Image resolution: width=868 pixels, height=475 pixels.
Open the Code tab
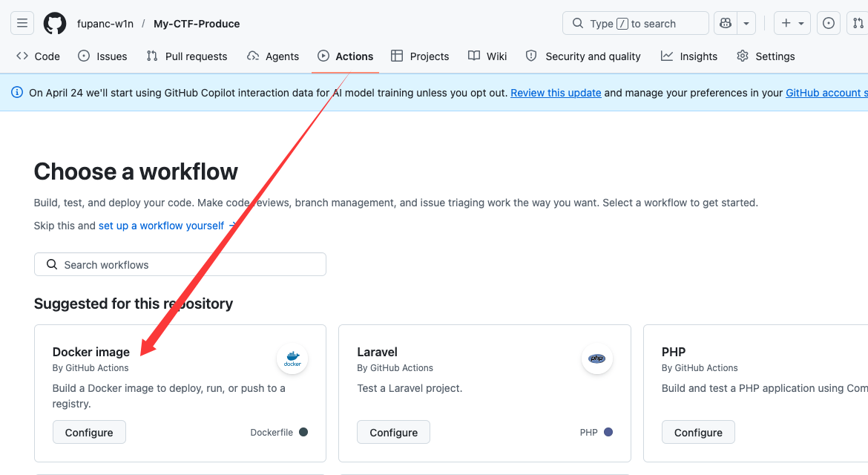[38, 56]
